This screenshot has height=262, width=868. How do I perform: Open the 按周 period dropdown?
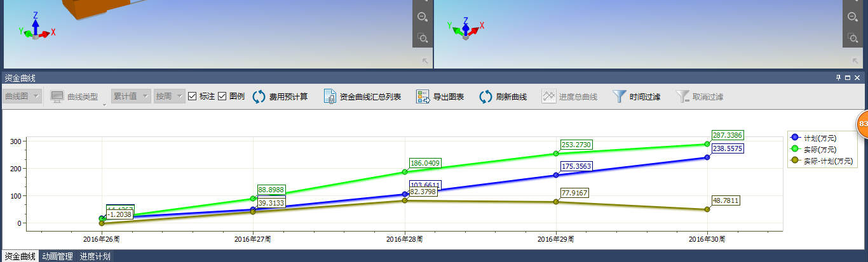pyautogui.click(x=169, y=96)
